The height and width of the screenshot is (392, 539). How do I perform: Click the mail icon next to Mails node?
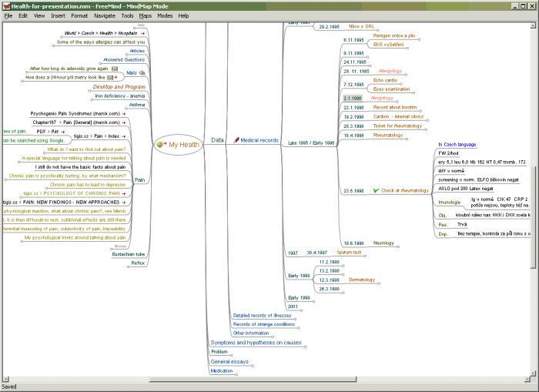[142, 72]
